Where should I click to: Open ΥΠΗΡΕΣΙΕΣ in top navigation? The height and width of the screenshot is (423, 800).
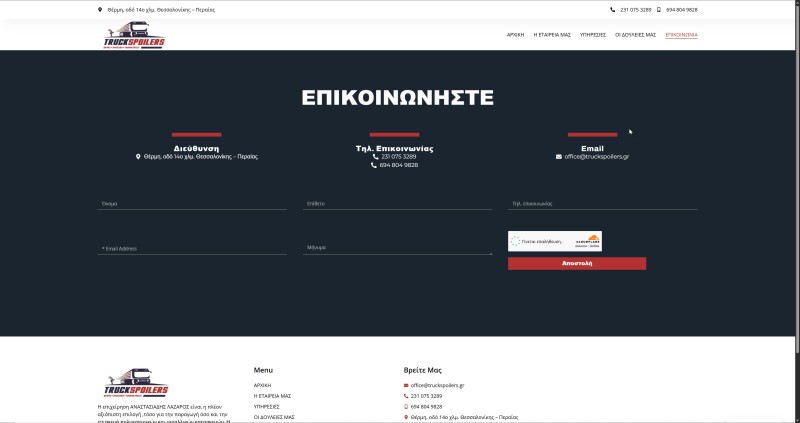(x=593, y=35)
